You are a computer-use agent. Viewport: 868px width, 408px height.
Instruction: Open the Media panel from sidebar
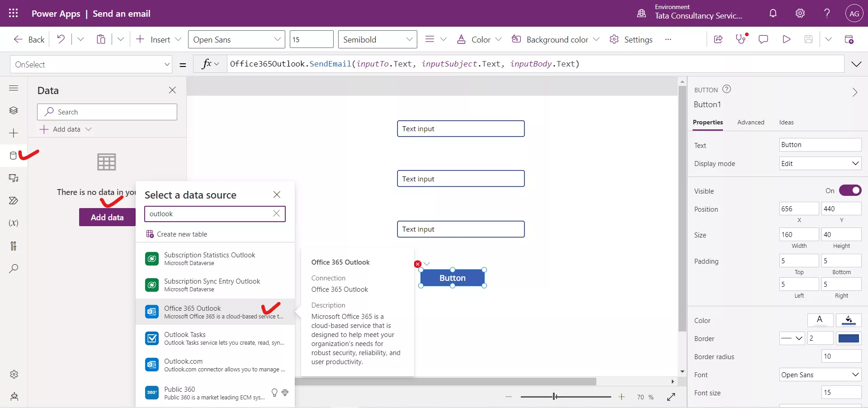pos(14,179)
